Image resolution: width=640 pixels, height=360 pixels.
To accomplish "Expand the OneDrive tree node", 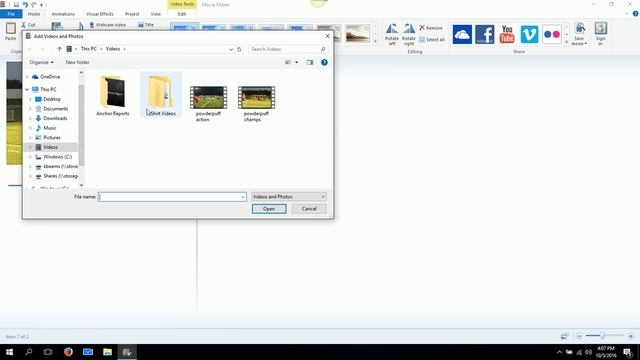I will pos(27,77).
